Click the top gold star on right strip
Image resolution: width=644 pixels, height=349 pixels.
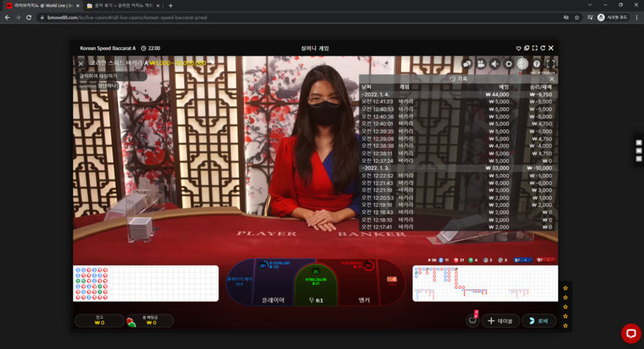(x=565, y=288)
